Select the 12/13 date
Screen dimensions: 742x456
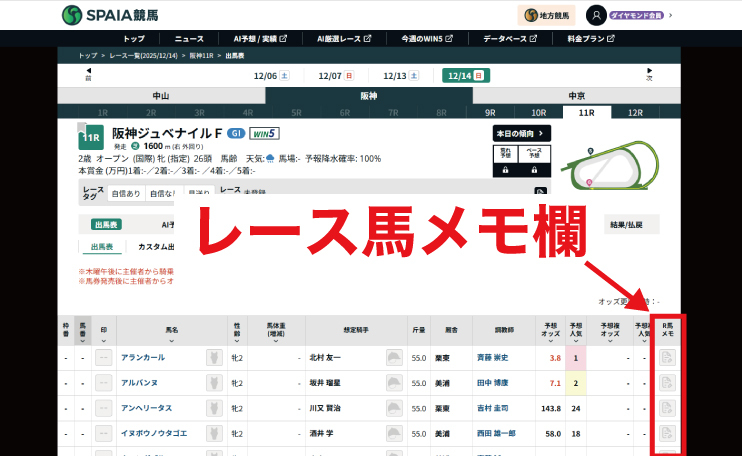pos(400,76)
